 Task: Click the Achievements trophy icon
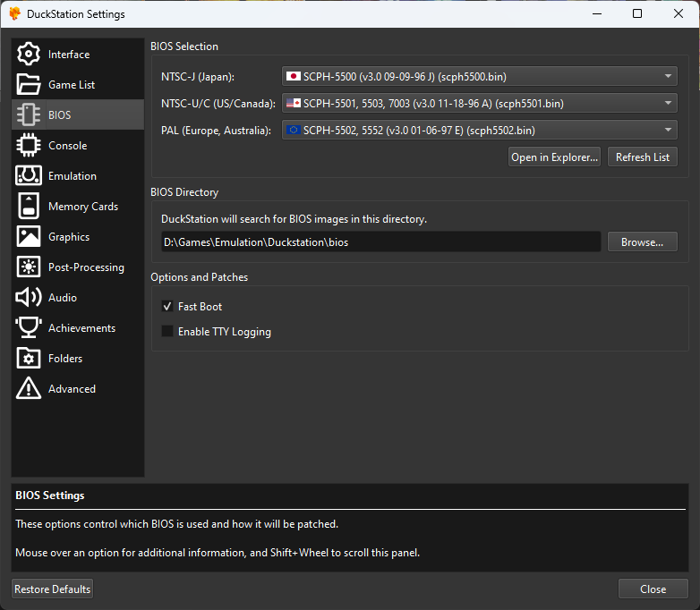(x=29, y=327)
